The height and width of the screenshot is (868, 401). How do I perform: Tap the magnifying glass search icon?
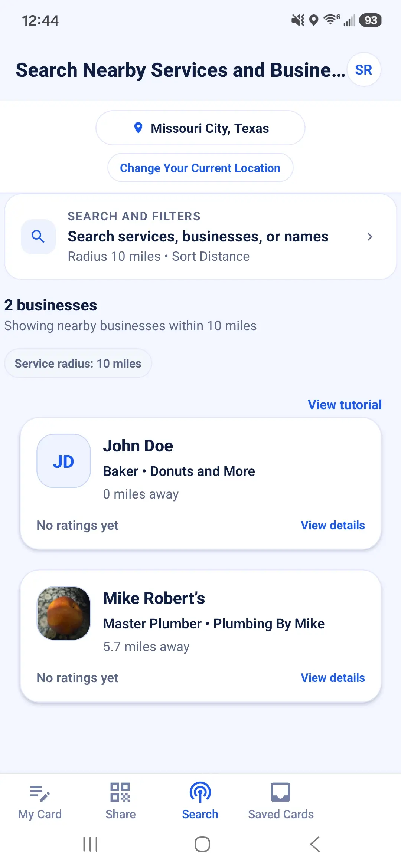tap(38, 237)
